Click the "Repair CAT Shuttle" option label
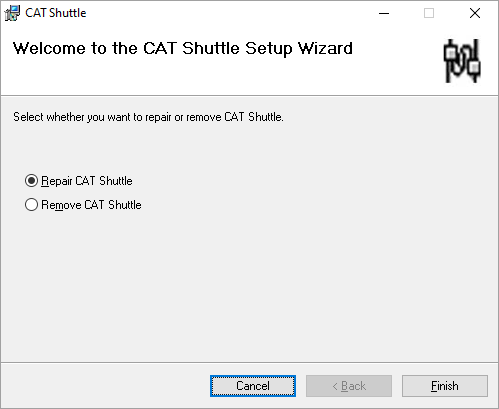This screenshot has height=409, width=499. [x=87, y=181]
